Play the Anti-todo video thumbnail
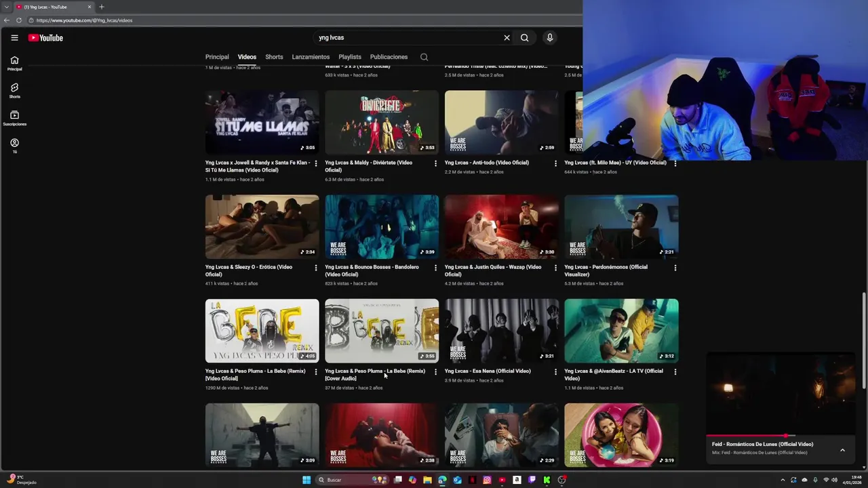Viewport: 868px width, 488px height. pos(501,122)
